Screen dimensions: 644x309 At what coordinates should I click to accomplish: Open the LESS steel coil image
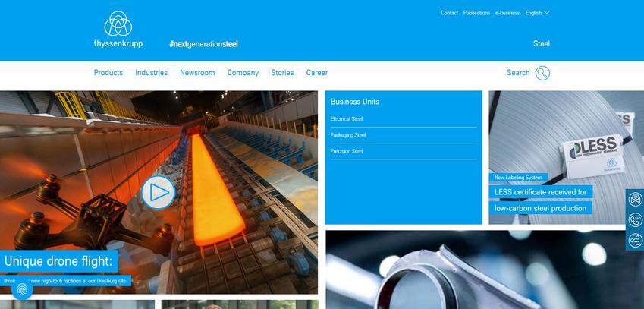click(567, 158)
